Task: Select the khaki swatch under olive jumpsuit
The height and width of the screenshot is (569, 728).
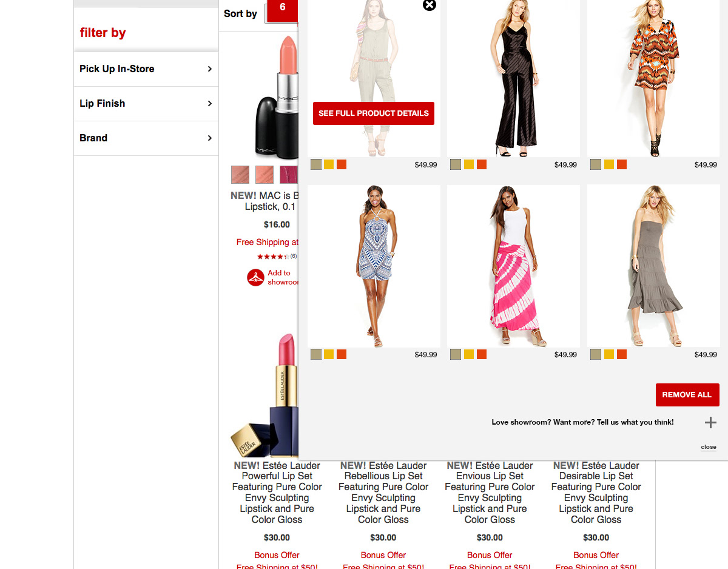Action: click(316, 164)
